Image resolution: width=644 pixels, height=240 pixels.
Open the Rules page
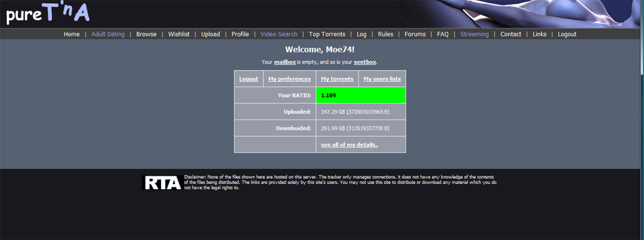point(386,34)
